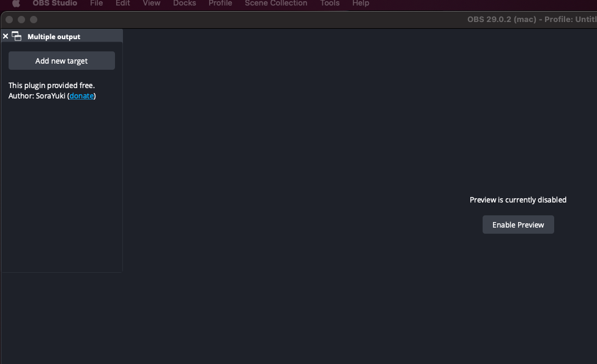
Task: Open the Docks menu
Action: (184, 4)
